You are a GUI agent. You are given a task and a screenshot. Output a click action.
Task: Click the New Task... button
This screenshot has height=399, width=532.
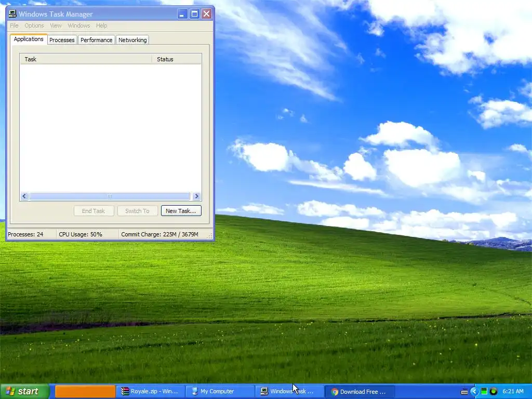181,211
